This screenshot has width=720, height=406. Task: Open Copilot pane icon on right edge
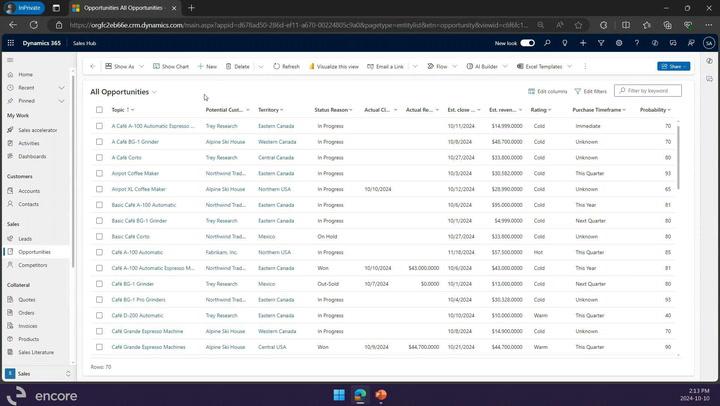[709, 61]
